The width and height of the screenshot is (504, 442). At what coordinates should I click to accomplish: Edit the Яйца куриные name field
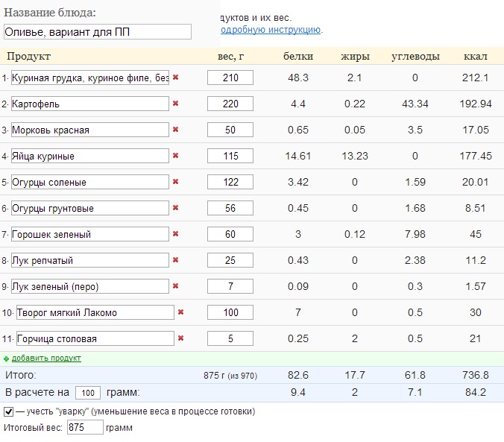tap(90, 156)
